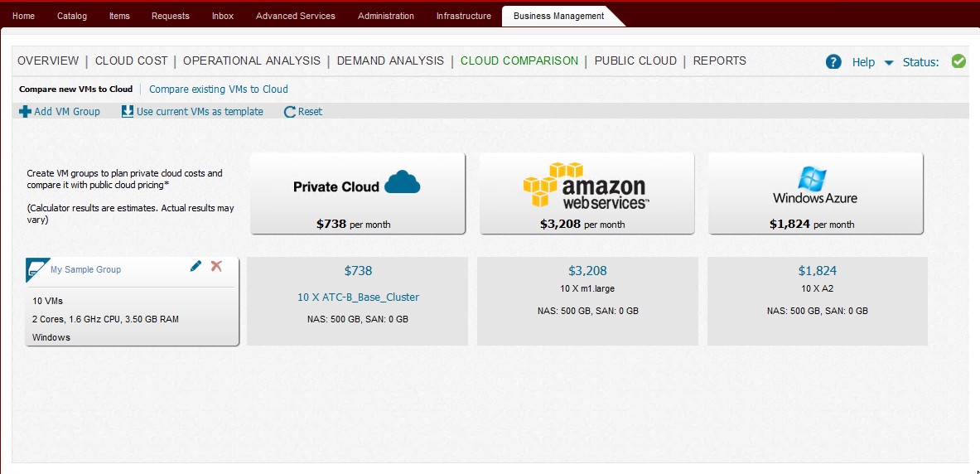Click the My Sample Group name link
Screen dimensions: 980x474
tap(85, 269)
